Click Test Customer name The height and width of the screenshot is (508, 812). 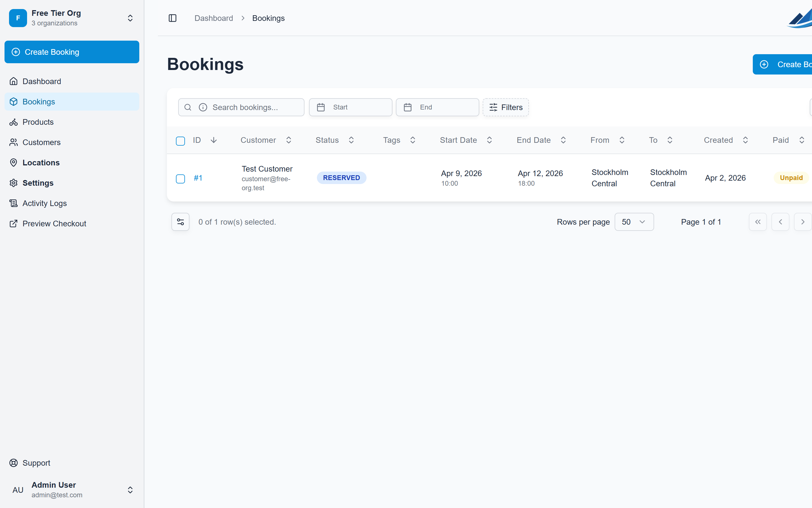[267, 169]
